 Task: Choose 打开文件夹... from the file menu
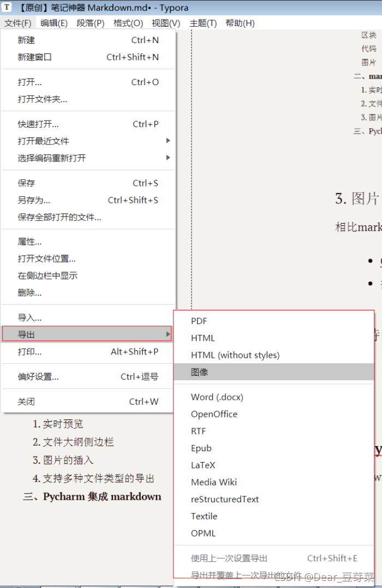(88, 99)
